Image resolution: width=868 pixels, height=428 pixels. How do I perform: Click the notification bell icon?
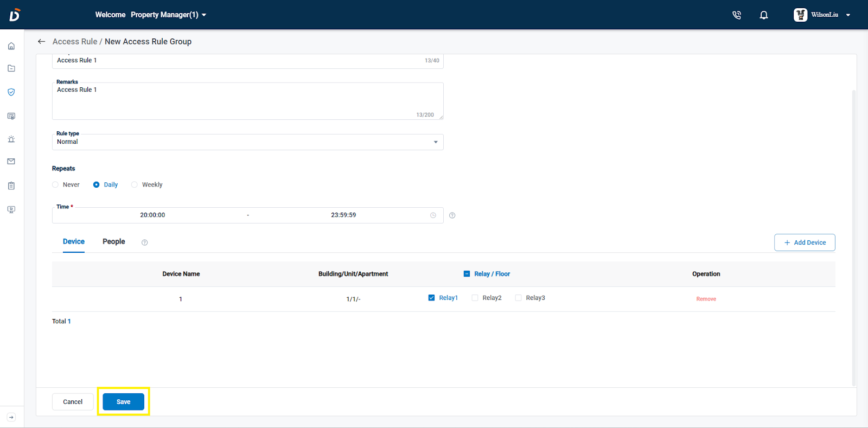[x=764, y=15]
